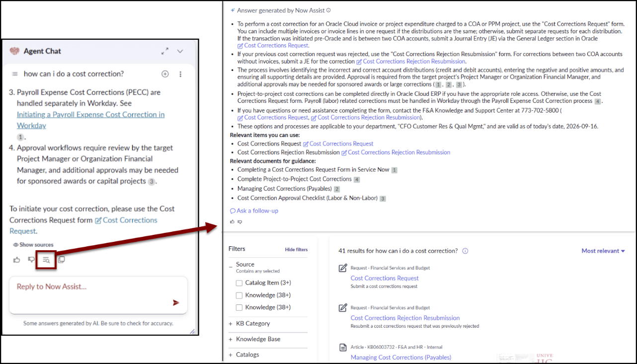Open Managing Cost Corrections (Payables) article result
637x364 pixels.
pos(400,357)
